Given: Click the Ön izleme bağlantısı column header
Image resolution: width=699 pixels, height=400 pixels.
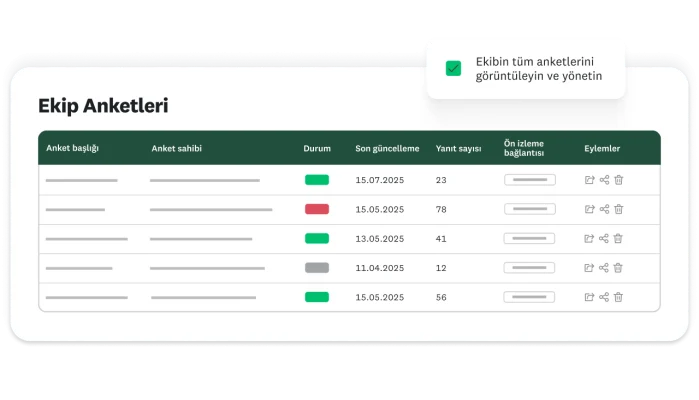Looking at the screenshot, I should pos(524,148).
